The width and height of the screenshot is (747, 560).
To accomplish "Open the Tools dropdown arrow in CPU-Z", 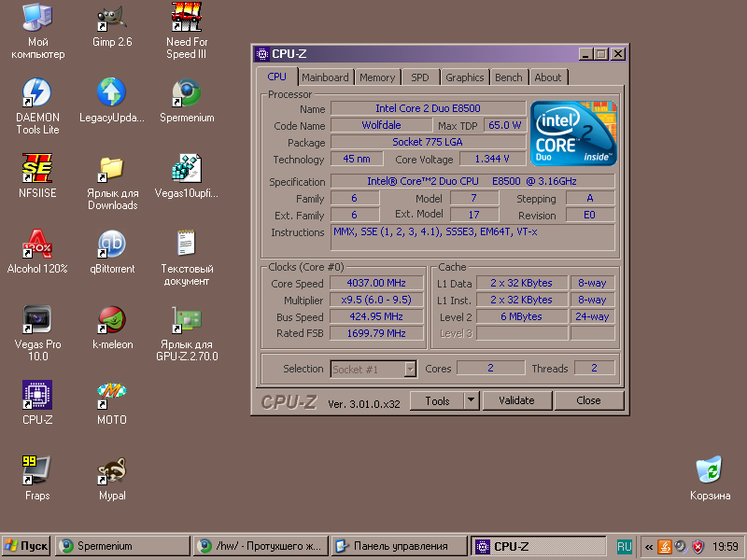I will (x=471, y=400).
